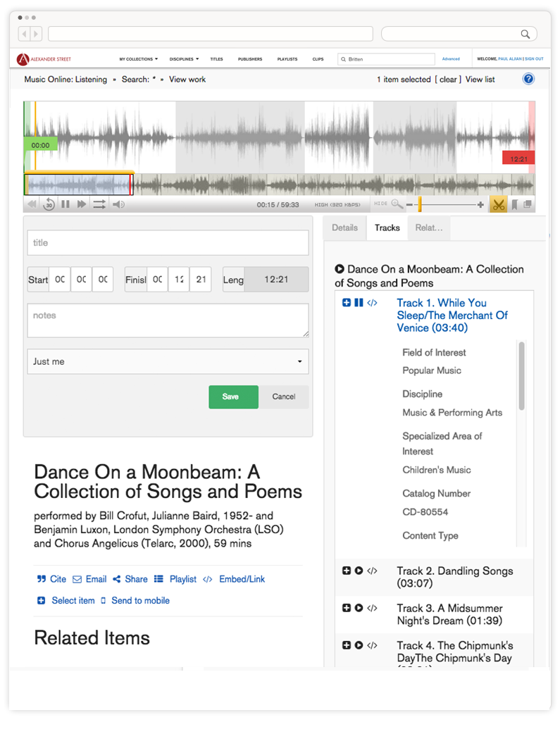Screen dimensions: 560x734
Task: Open the help question mark icon
Action: pos(528,79)
